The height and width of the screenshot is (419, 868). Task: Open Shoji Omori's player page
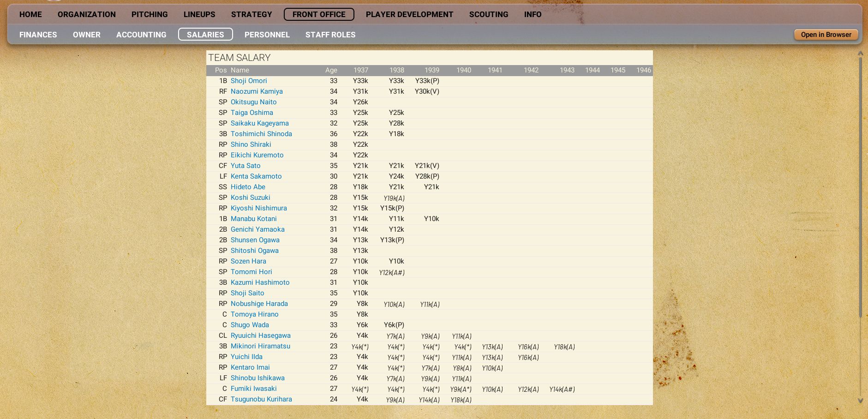click(x=248, y=81)
